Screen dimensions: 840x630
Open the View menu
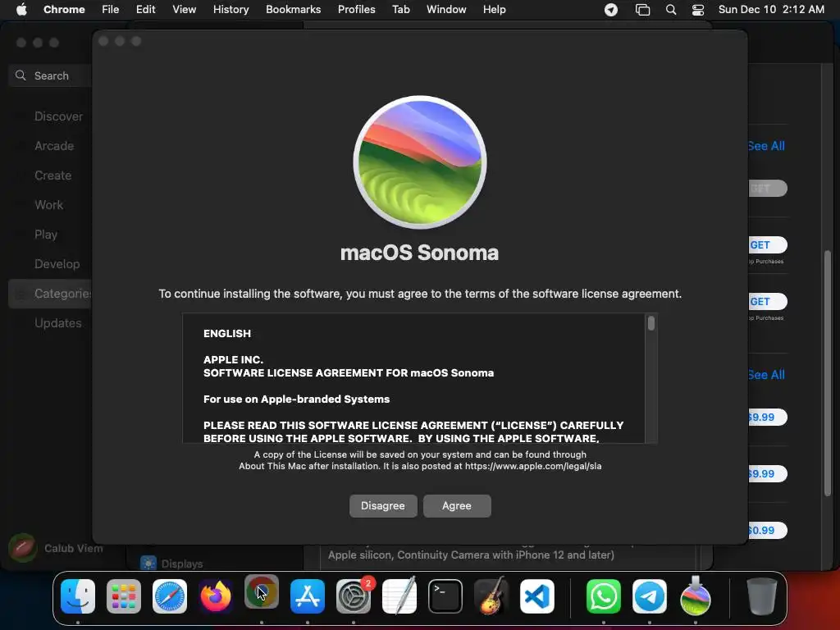pyautogui.click(x=184, y=9)
